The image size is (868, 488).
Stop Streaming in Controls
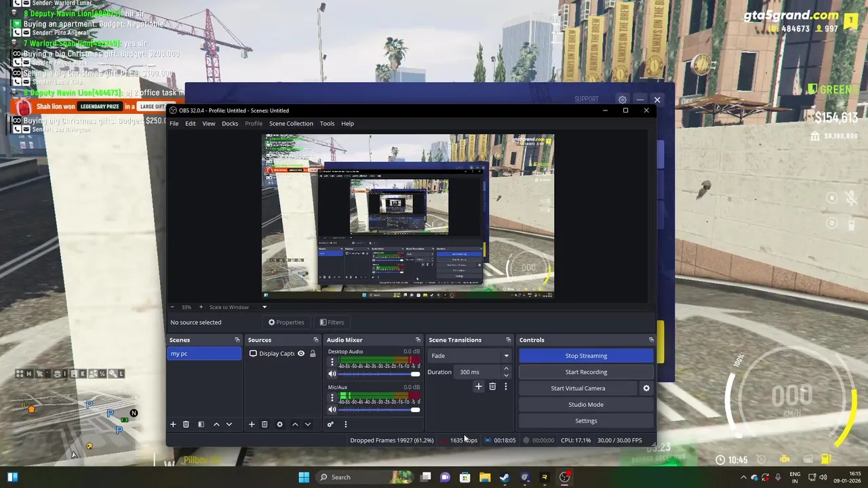click(586, 356)
